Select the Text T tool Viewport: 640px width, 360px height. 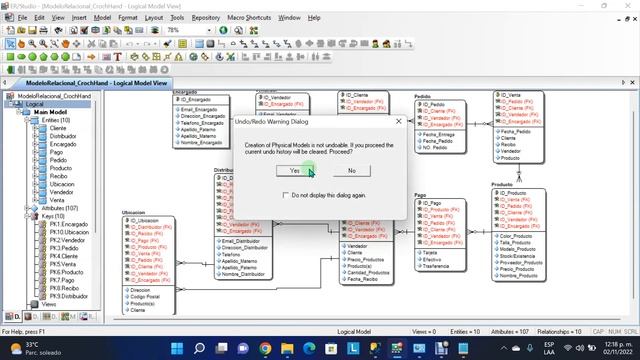click(118, 57)
